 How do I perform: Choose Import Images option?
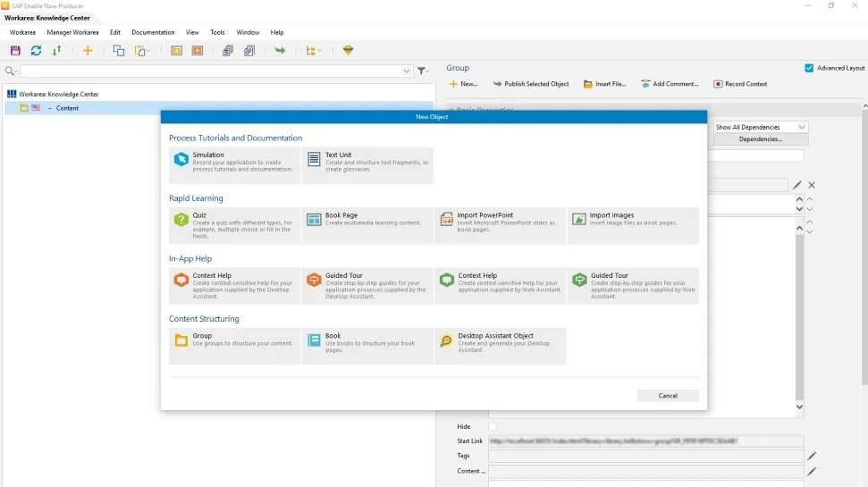(x=633, y=225)
